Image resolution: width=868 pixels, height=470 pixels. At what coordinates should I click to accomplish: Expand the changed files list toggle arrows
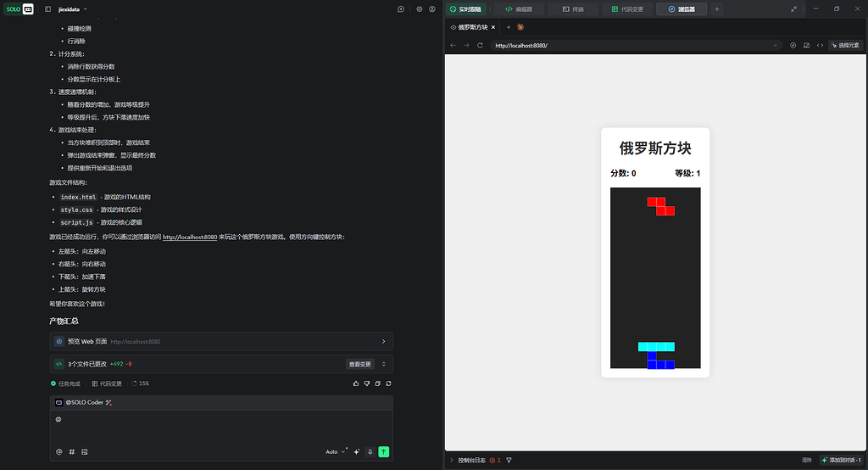click(x=384, y=364)
